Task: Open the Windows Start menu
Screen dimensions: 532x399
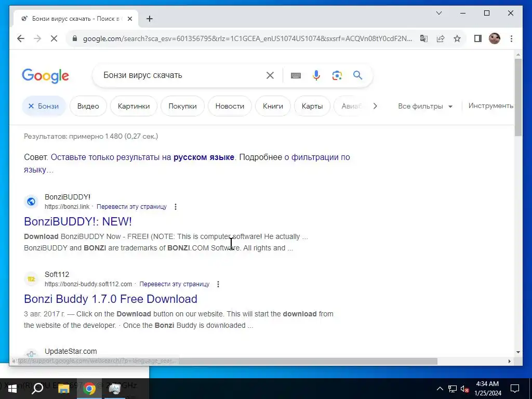Action: [12, 388]
